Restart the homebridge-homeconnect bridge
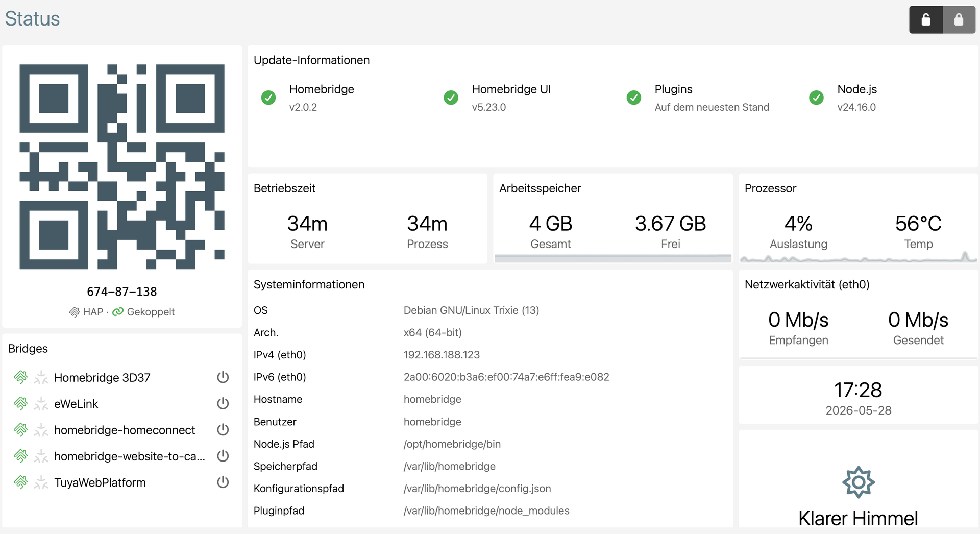The height and width of the screenshot is (534, 980). coord(223,430)
